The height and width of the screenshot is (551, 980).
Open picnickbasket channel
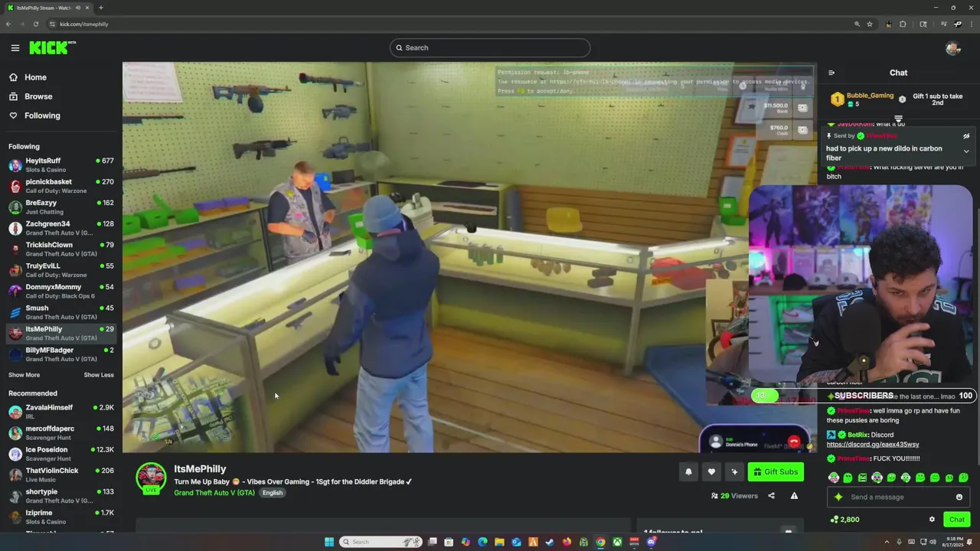coord(61,186)
